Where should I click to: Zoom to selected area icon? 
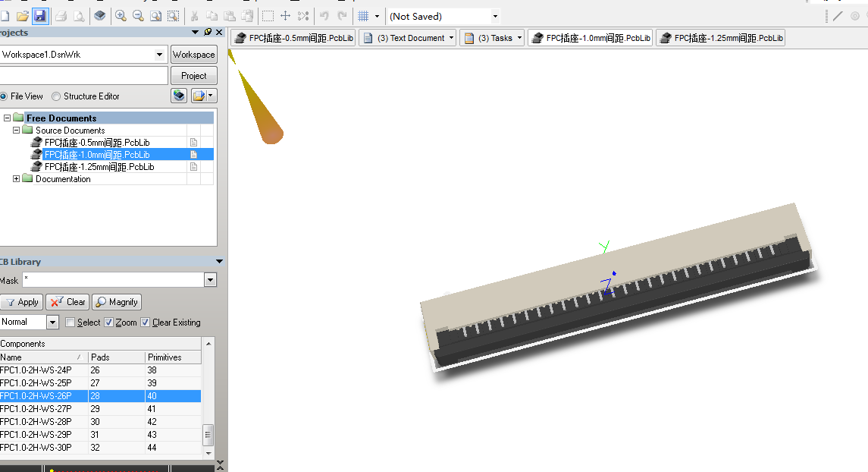coord(174,16)
